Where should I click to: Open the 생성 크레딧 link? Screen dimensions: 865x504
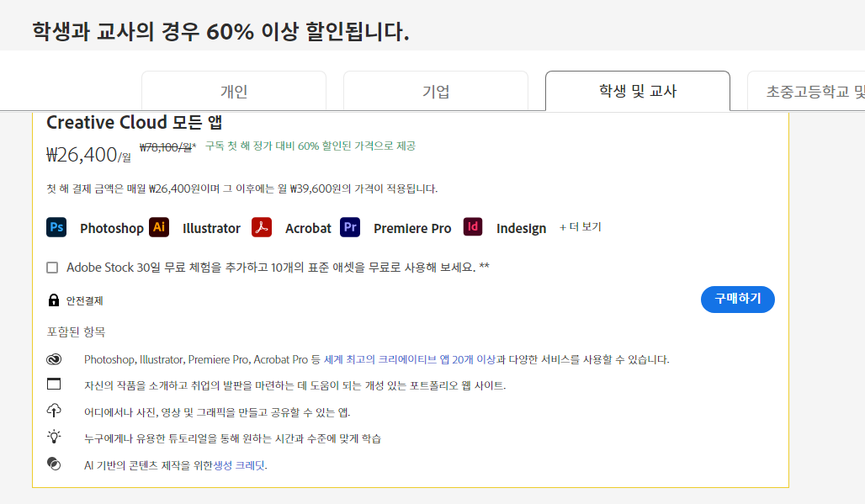pos(239,465)
